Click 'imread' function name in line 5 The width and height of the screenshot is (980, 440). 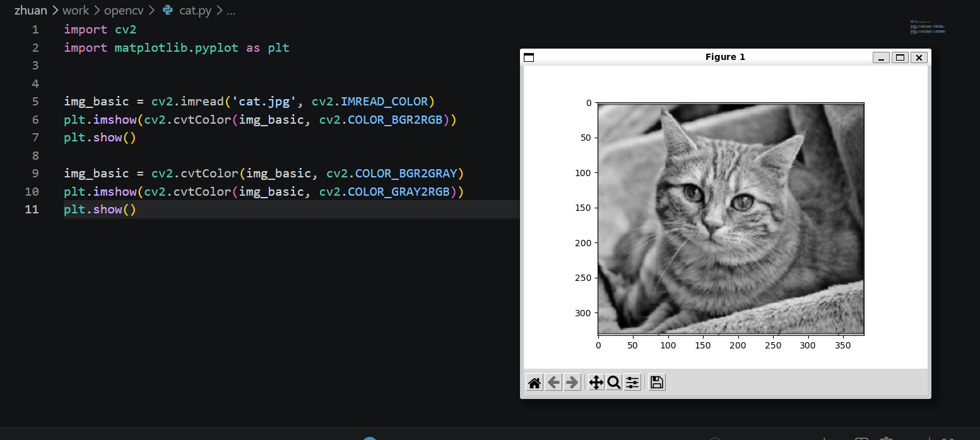tap(203, 102)
